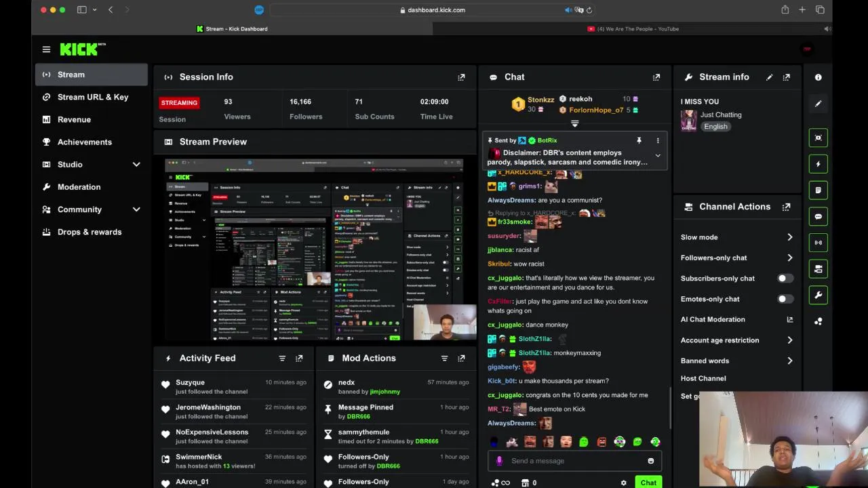Screen dimensions: 868x488
Task: Click the three-dots icon at right toolbar bottom
Action: [818, 321]
